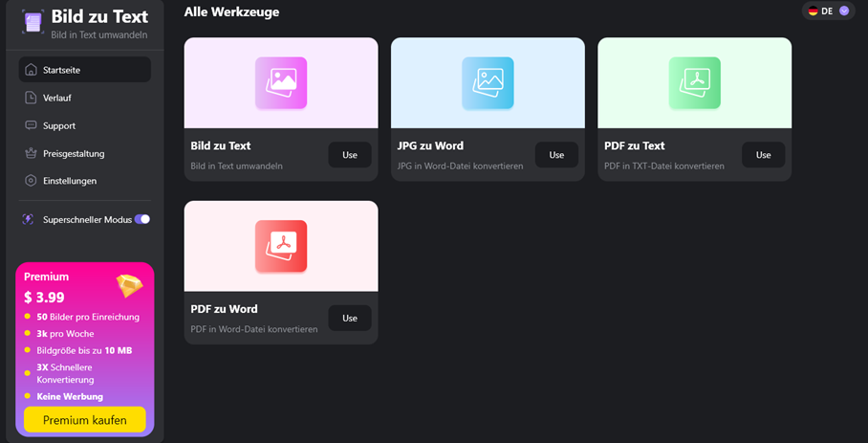Click the Premium diamond icon

(129, 285)
